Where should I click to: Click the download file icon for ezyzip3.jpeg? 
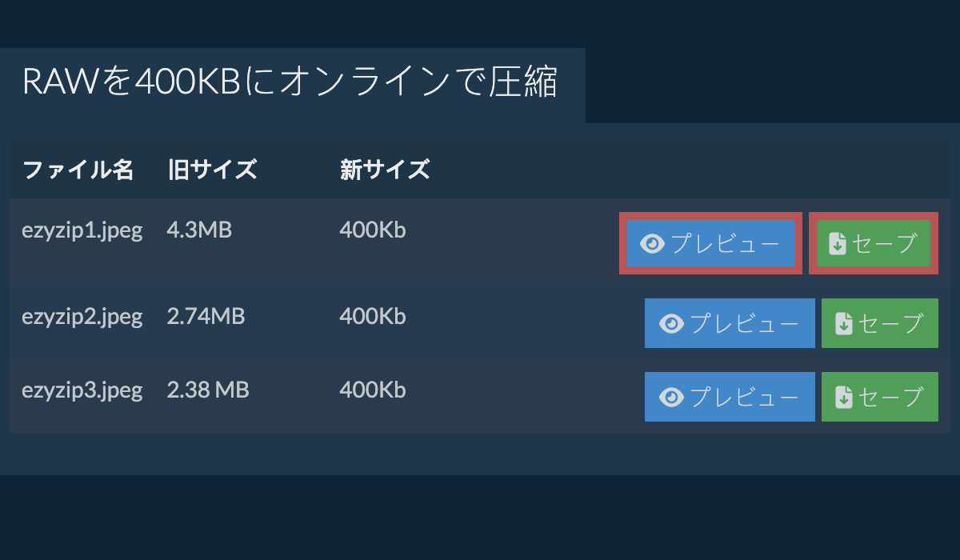coord(843,397)
